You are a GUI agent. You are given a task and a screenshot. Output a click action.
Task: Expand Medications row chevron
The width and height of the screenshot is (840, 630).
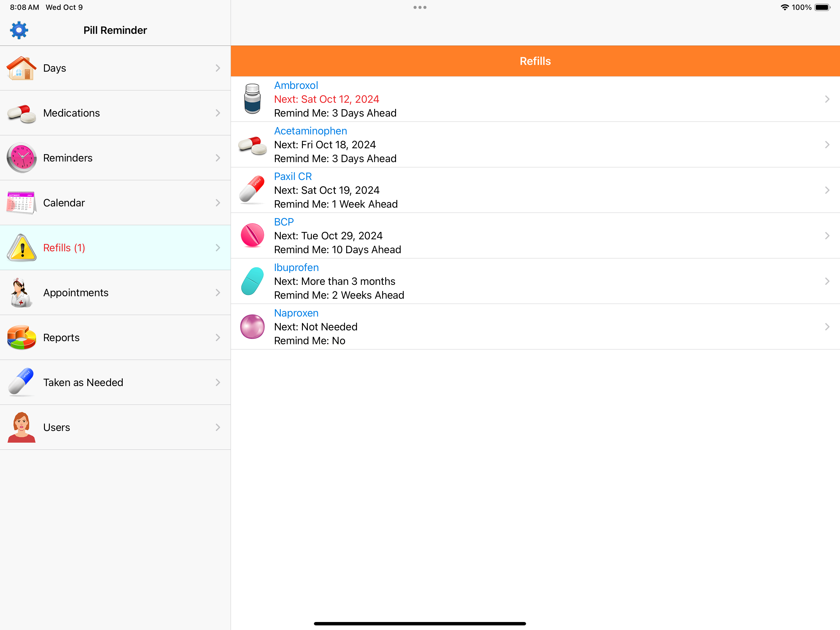(218, 113)
